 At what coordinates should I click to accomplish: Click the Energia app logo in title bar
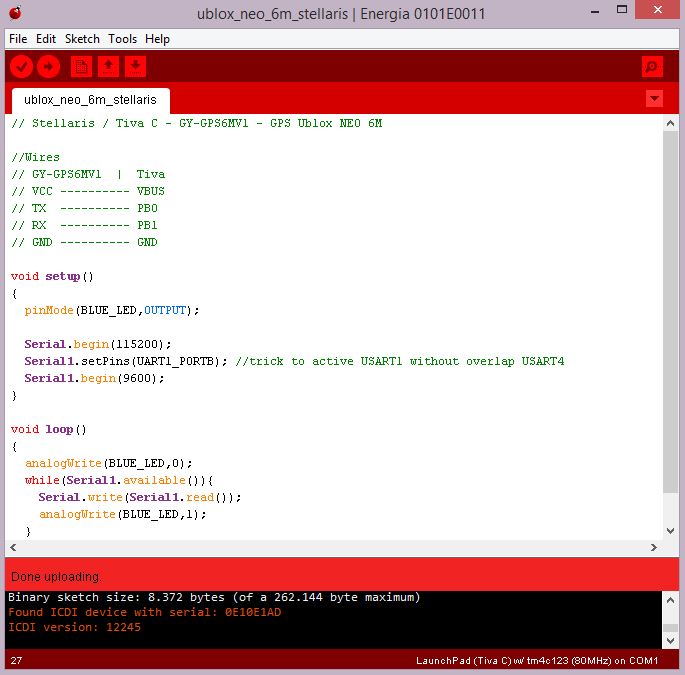pos(15,13)
